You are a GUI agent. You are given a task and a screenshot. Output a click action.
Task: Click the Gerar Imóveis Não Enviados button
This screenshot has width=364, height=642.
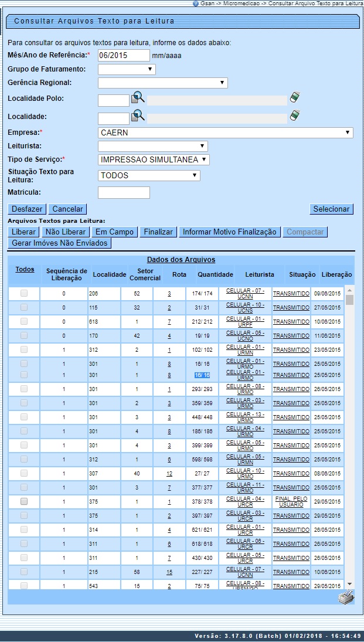point(59,243)
